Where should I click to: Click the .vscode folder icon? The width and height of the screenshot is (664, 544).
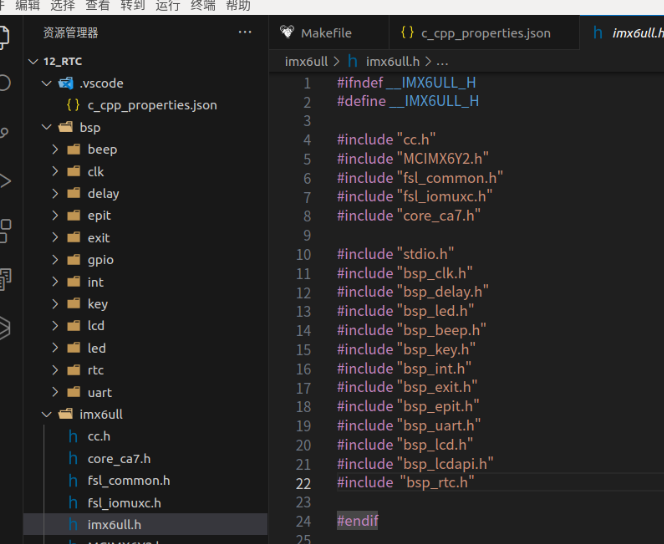click(x=66, y=83)
